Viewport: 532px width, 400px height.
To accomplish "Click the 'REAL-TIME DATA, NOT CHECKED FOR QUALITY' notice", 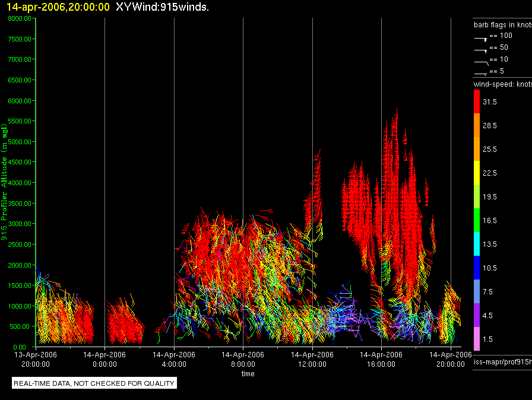I will (x=94, y=383).
